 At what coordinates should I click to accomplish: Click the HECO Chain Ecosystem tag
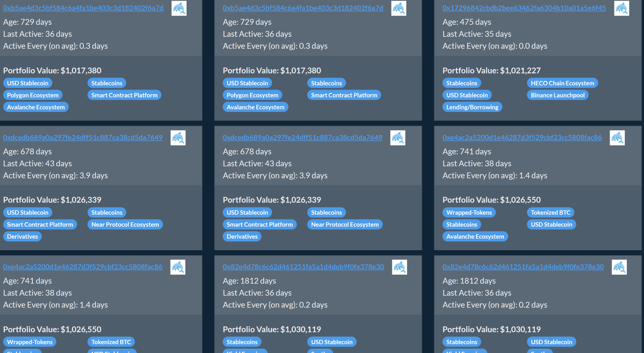pyautogui.click(x=562, y=83)
